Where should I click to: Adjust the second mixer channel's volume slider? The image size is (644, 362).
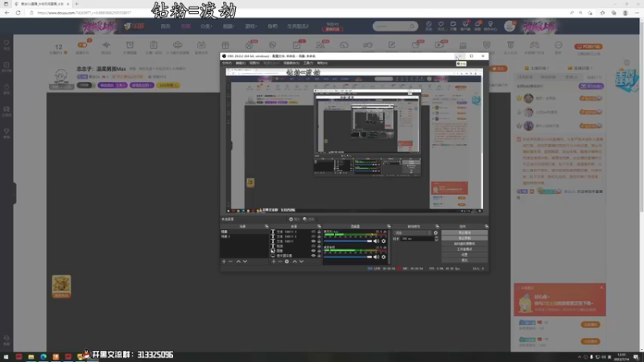348,257
